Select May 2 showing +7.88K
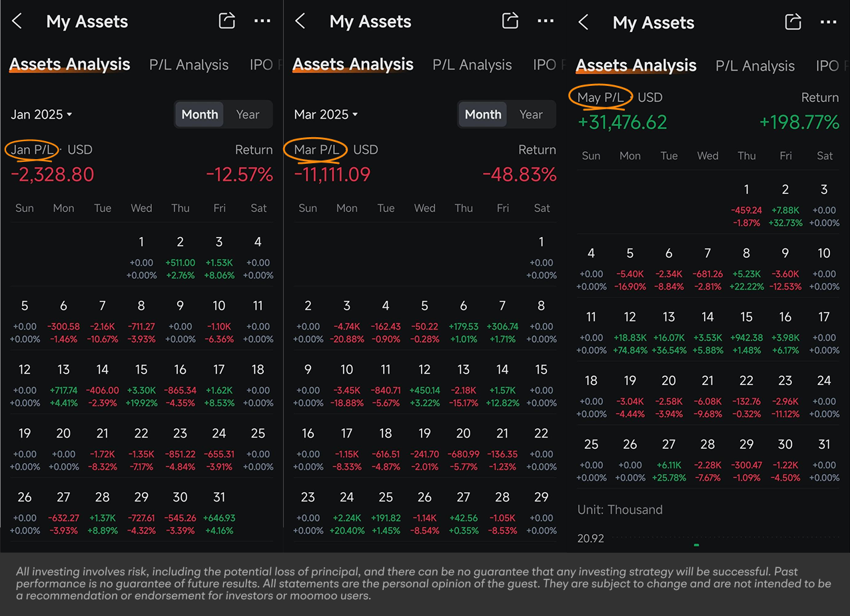The image size is (850, 616). click(785, 205)
